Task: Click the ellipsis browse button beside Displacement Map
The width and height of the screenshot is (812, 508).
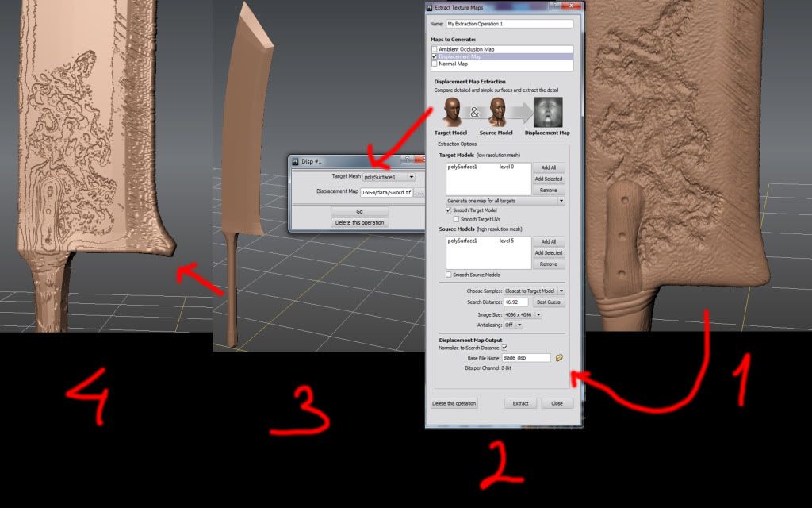Action: pyautogui.click(x=419, y=193)
